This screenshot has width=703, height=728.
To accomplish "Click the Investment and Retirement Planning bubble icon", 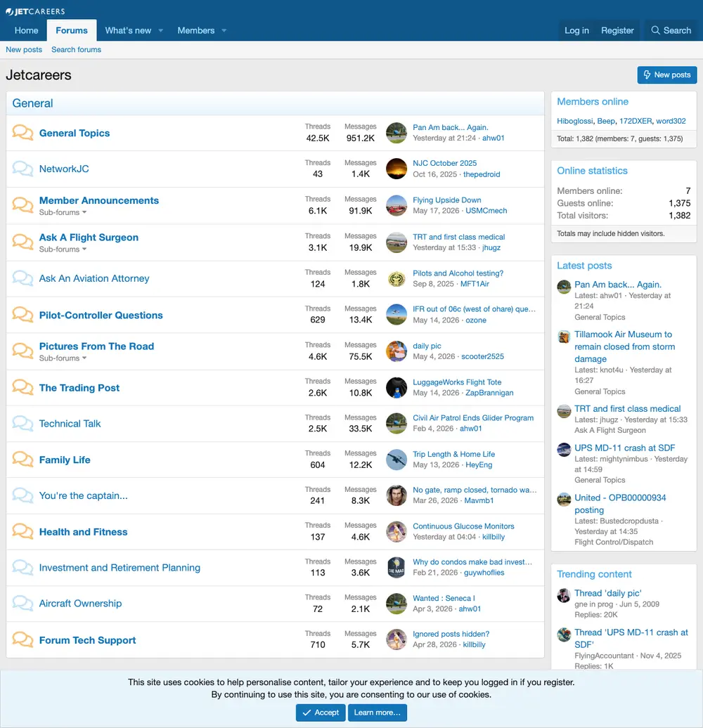I will click(22, 567).
